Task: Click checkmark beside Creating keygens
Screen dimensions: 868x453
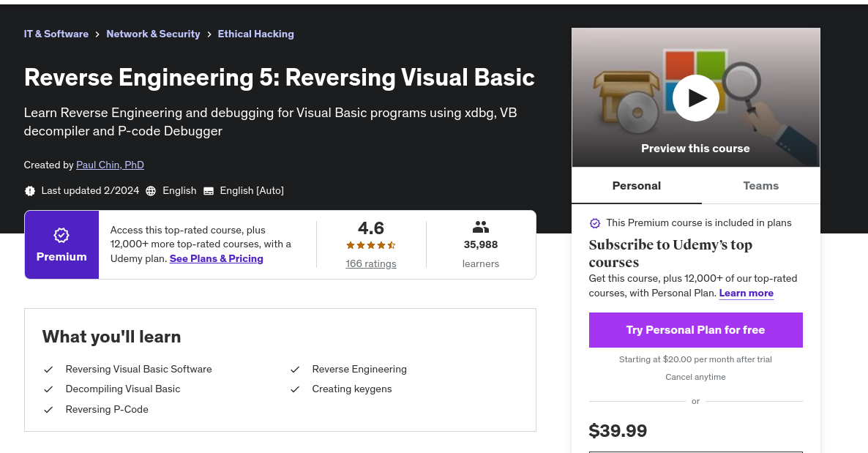Action: click(295, 389)
